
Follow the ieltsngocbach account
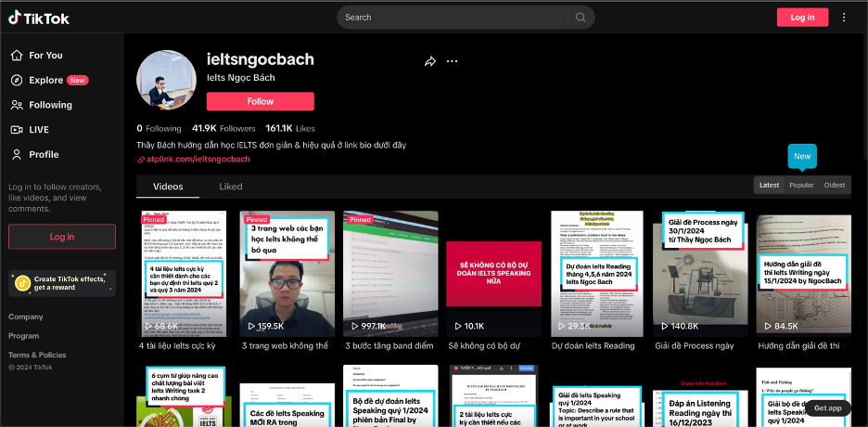point(261,101)
